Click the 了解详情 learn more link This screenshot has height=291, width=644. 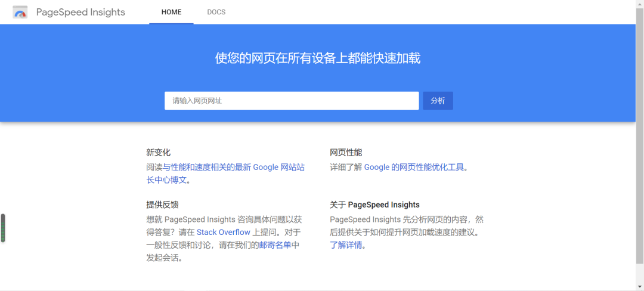[346, 246]
